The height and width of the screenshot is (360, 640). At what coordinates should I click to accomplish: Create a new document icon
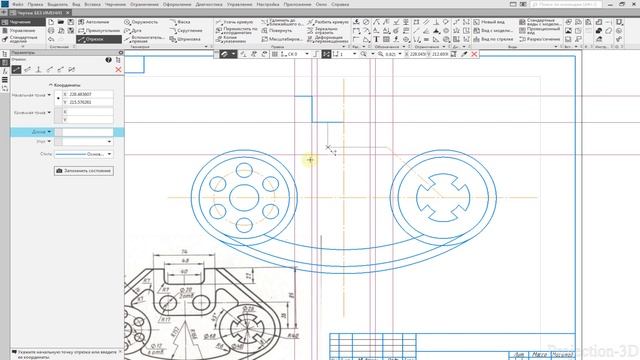point(51,22)
